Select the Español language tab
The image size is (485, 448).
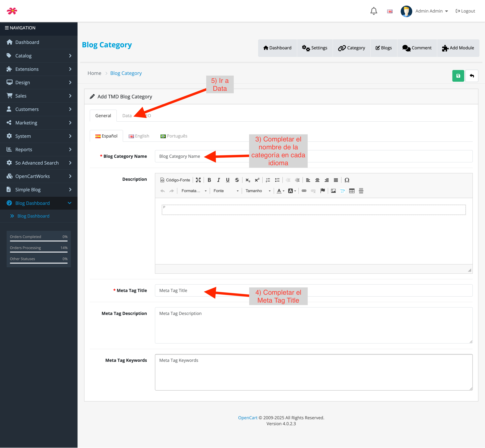click(106, 136)
